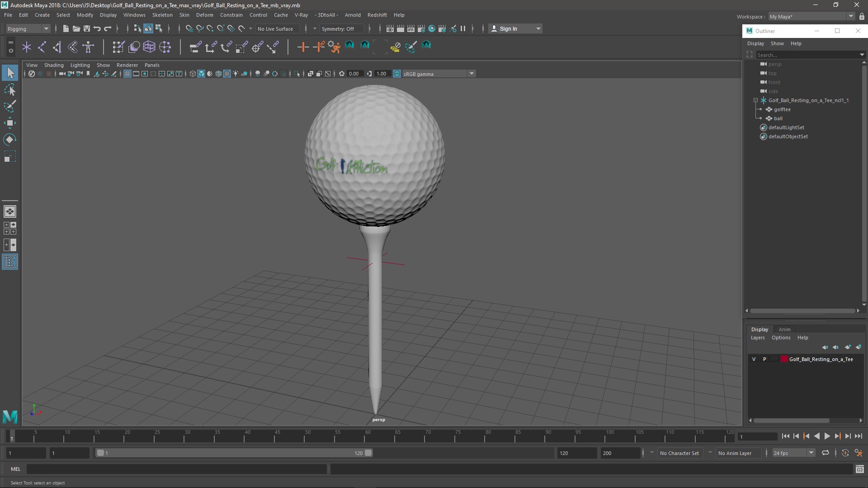Image resolution: width=868 pixels, height=488 pixels.
Task: Open Outliner search options dropdown arrow
Action: [x=862, y=55]
